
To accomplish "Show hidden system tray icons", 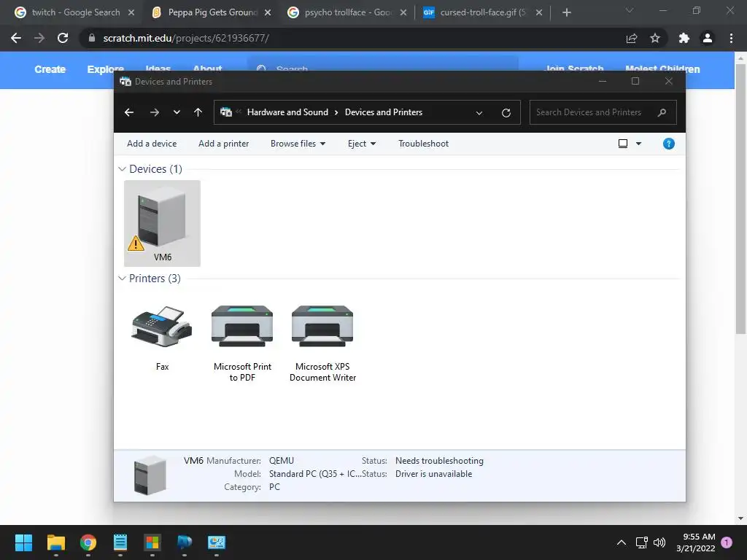I will 622,542.
